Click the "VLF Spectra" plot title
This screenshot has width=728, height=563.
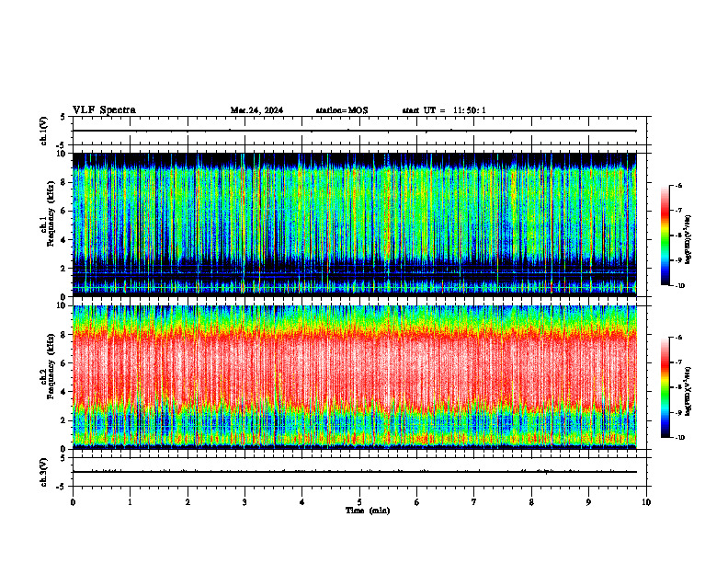[104, 110]
